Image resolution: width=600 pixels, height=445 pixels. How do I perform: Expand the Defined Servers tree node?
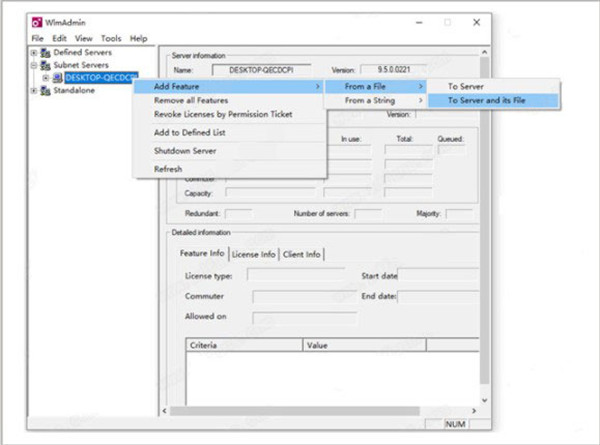[34, 52]
